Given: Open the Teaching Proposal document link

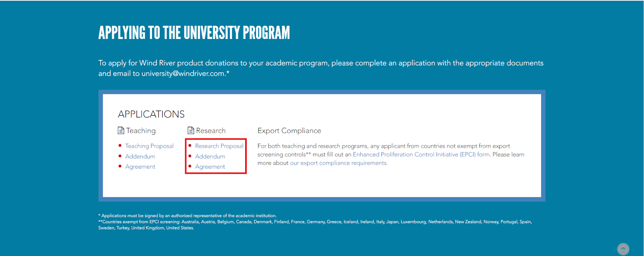Looking at the screenshot, I should [149, 146].
